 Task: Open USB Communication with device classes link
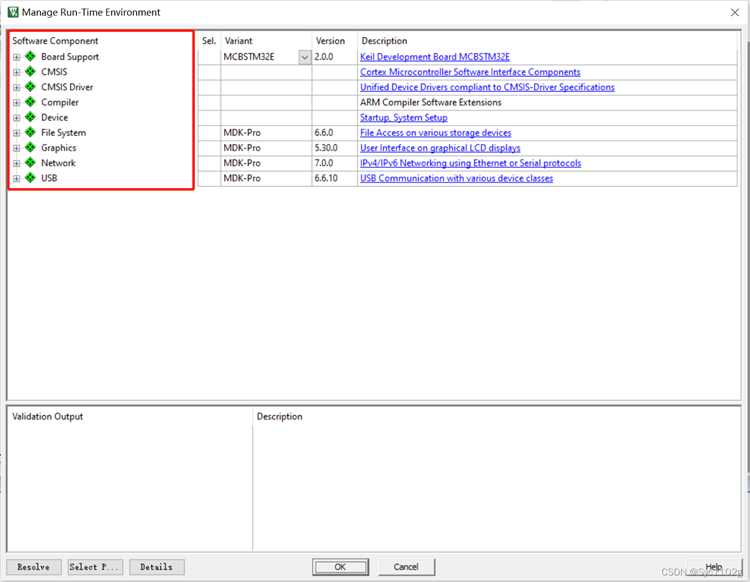[456, 178]
